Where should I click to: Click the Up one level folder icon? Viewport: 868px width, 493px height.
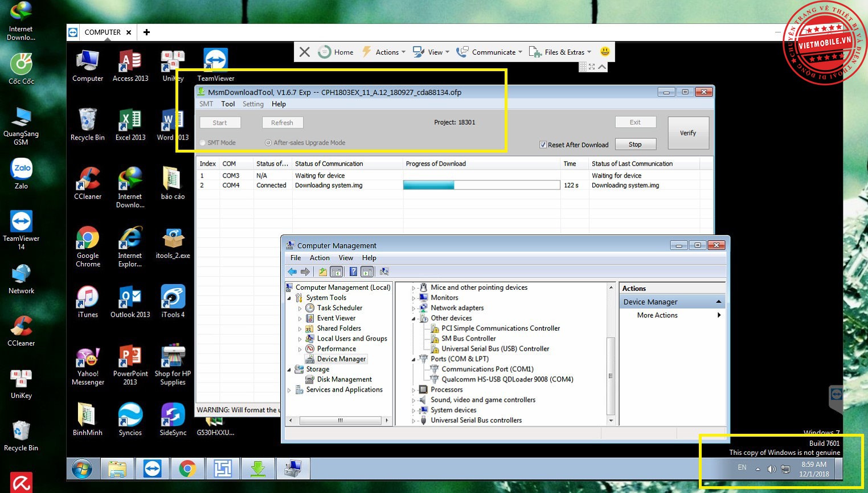[323, 272]
